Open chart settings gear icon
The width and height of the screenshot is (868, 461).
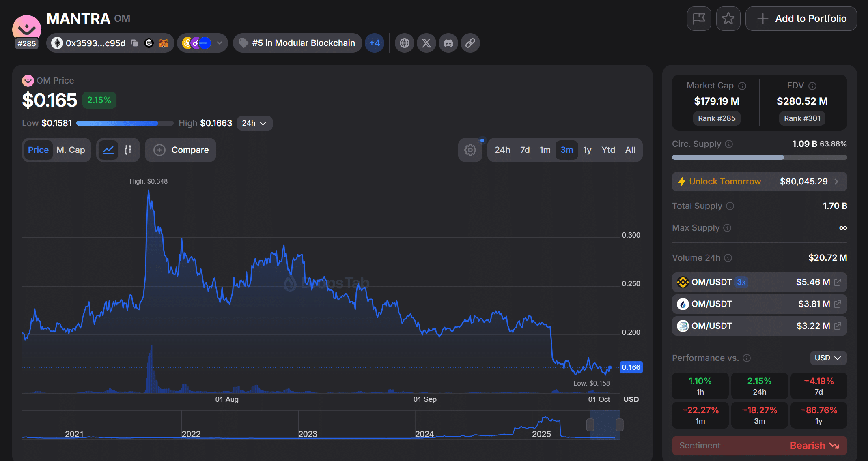pos(470,150)
